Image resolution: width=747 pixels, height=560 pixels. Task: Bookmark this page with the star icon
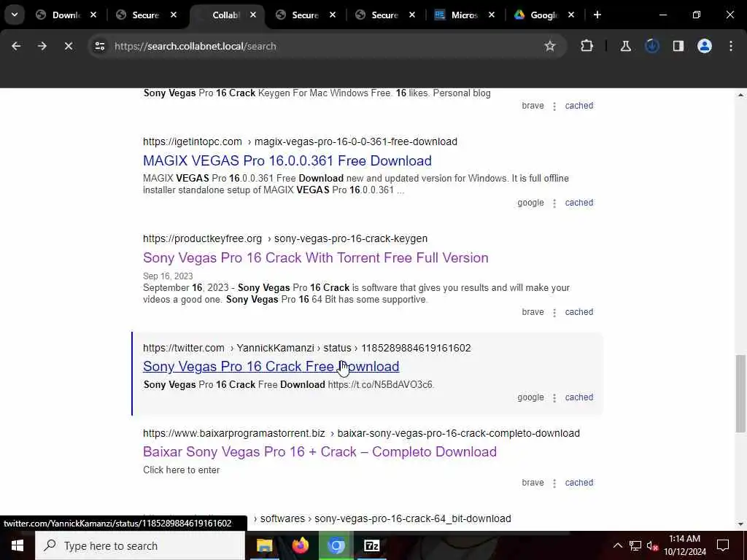[x=550, y=46]
